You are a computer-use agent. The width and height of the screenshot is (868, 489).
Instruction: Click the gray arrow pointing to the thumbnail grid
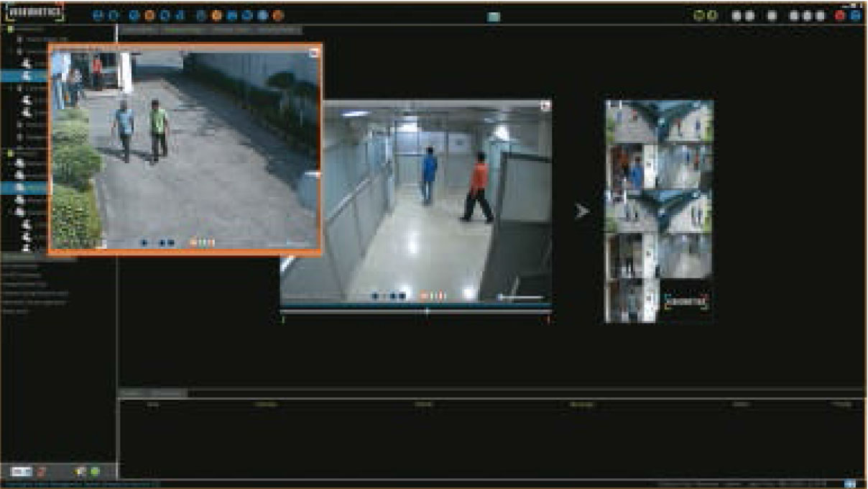(582, 211)
